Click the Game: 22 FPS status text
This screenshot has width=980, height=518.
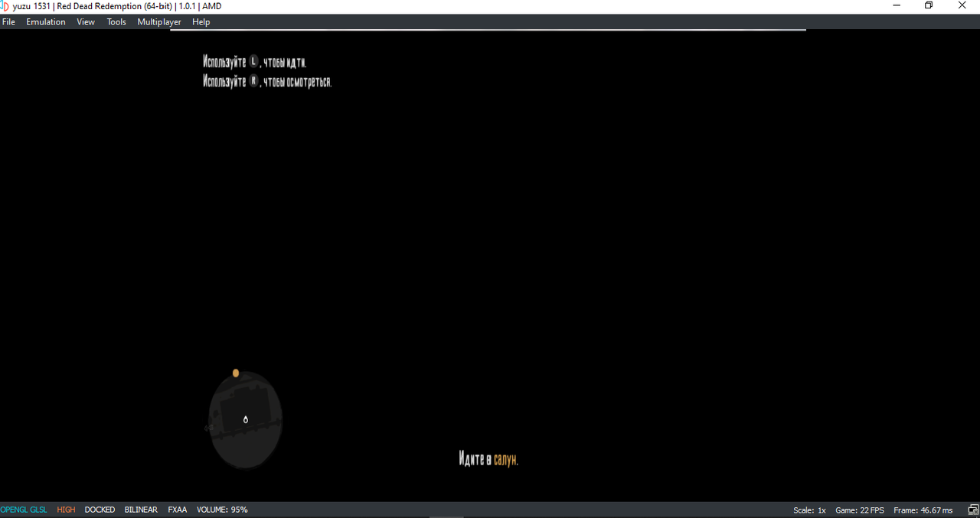click(x=860, y=510)
